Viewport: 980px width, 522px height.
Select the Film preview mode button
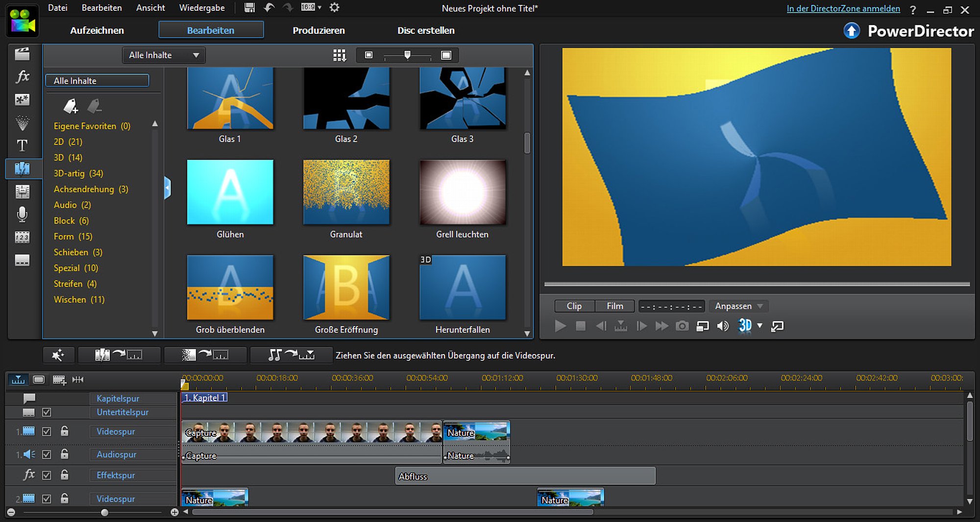click(x=614, y=306)
